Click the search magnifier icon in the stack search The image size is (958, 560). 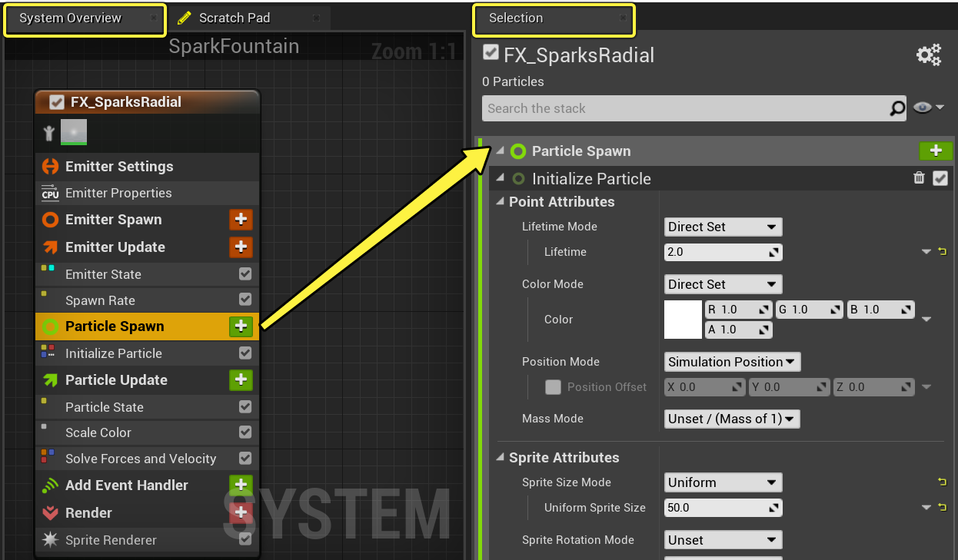pos(897,108)
